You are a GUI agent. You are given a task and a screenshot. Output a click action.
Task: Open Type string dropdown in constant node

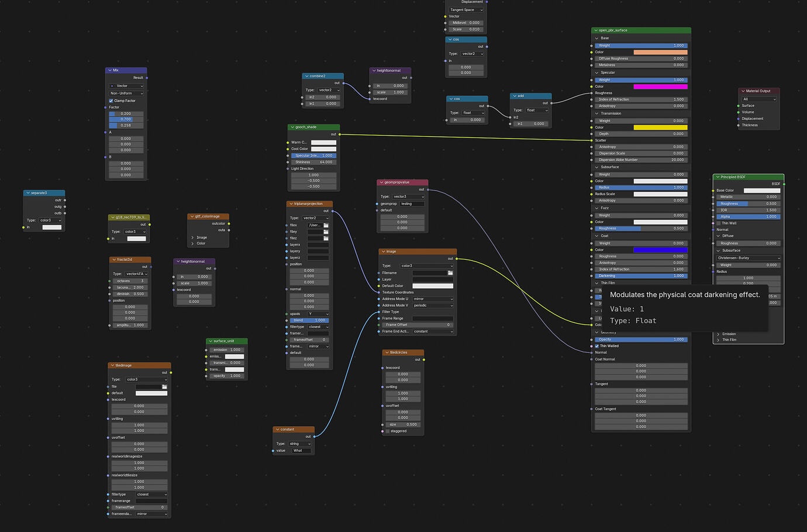300,444
